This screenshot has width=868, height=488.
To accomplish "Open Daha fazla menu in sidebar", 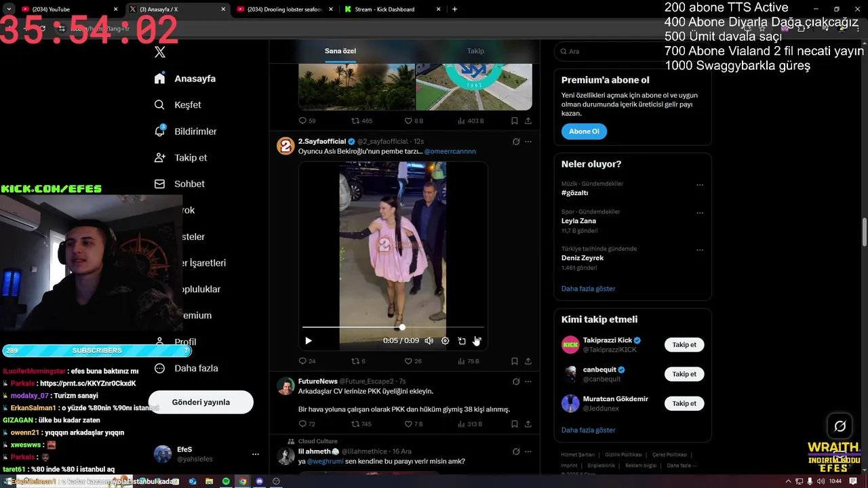I will pyautogui.click(x=186, y=369).
